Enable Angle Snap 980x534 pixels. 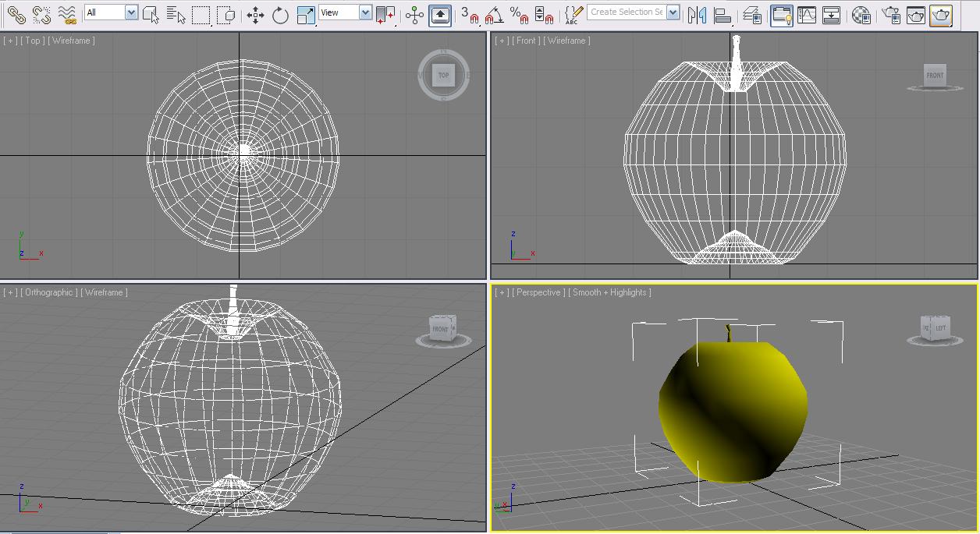pos(494,16)
